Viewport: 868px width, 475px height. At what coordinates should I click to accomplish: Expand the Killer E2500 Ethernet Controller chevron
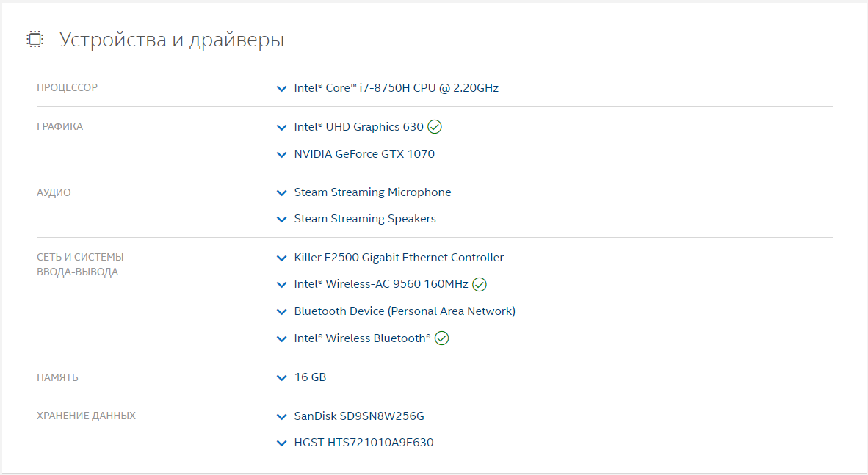281,258
